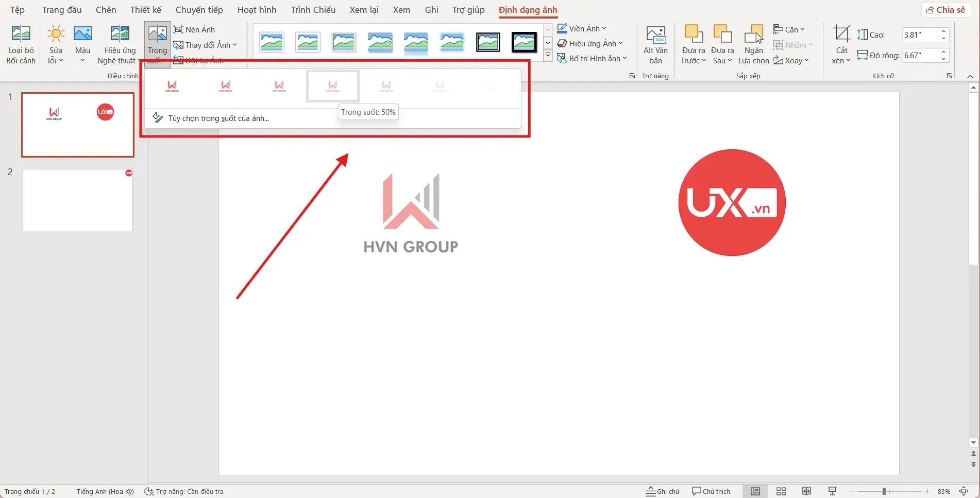This screenshot has width=980, height=498.
Task: Click the Chia sẻ share button
Action: [x=946, y=10]
